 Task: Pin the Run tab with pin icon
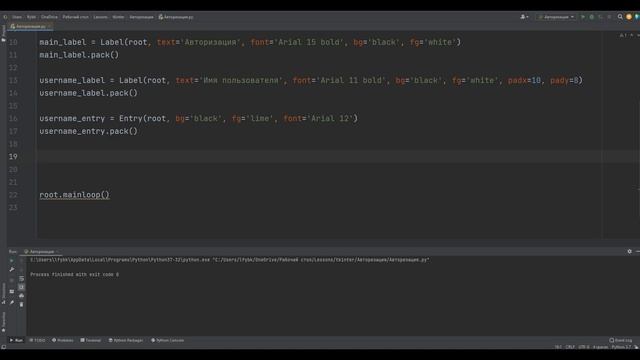(x=11, y=302)
